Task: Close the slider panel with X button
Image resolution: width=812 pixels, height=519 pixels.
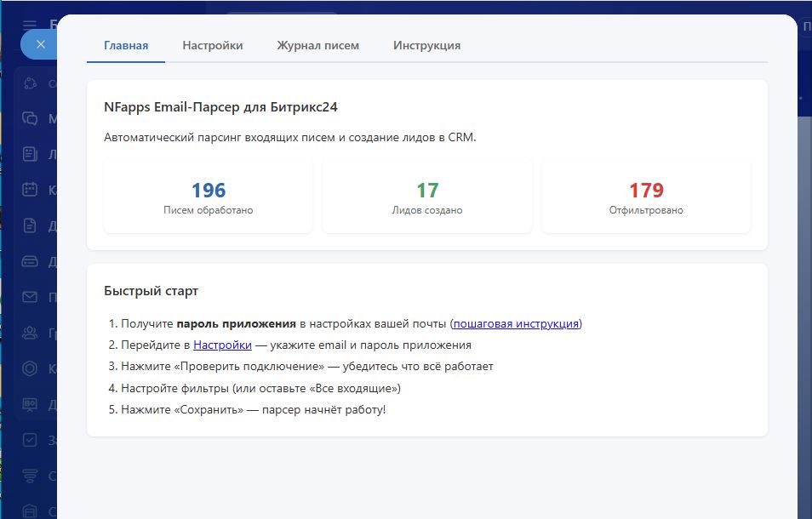Action: click(x=40, y=44)
